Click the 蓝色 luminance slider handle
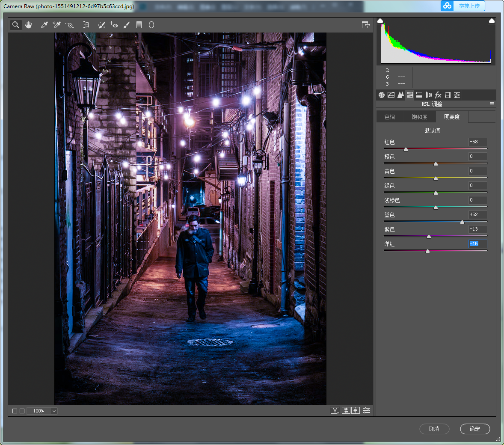 coord(462,222)
